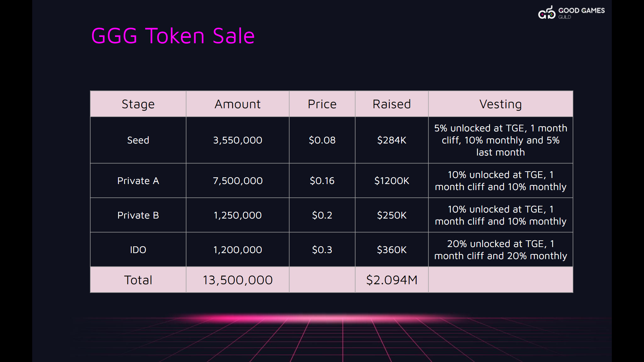Click the $360K raised cell
The height and width of the screenshot is (362, 644).
(x=392, y=250)
